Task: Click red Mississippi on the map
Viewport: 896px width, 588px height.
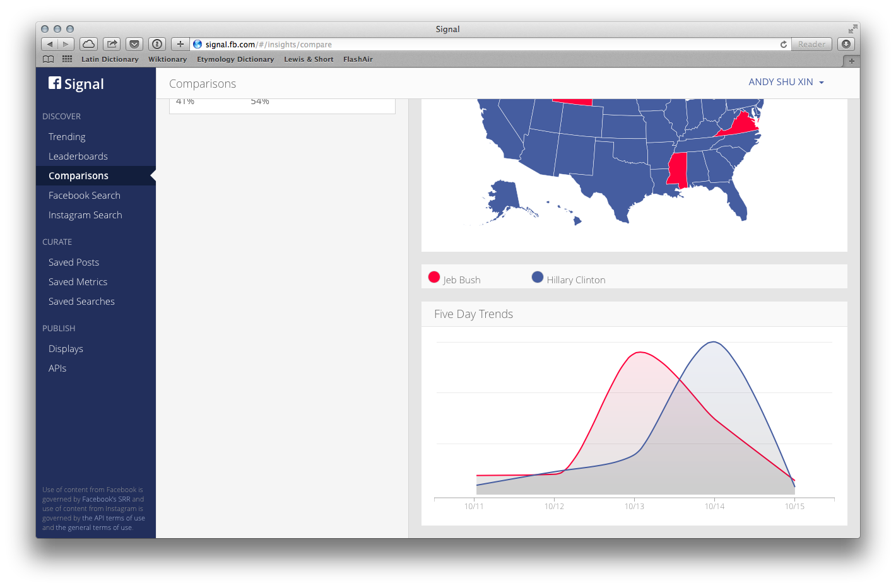Action: (x=678, y=170)
